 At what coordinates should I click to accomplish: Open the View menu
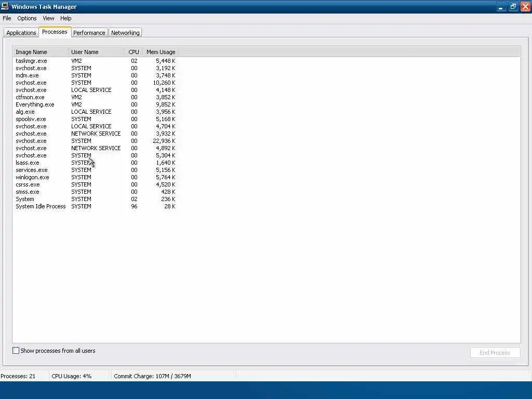pos(48,18)
